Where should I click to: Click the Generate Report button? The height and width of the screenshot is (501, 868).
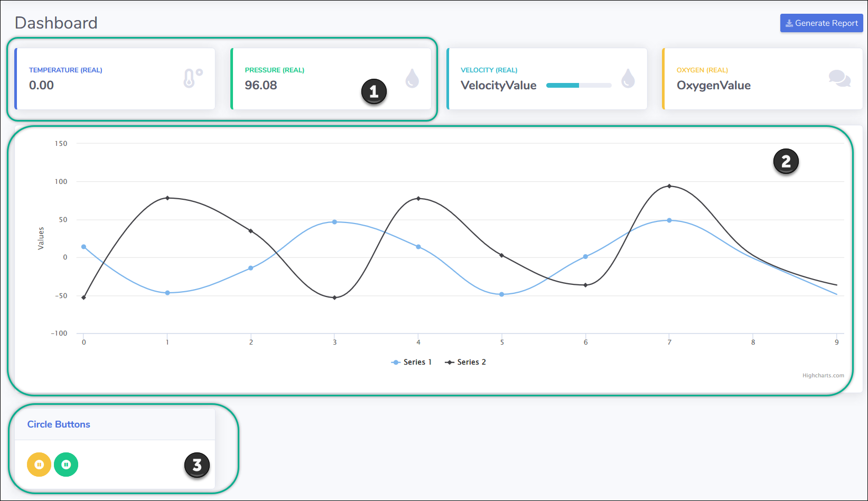click(822, 23)
